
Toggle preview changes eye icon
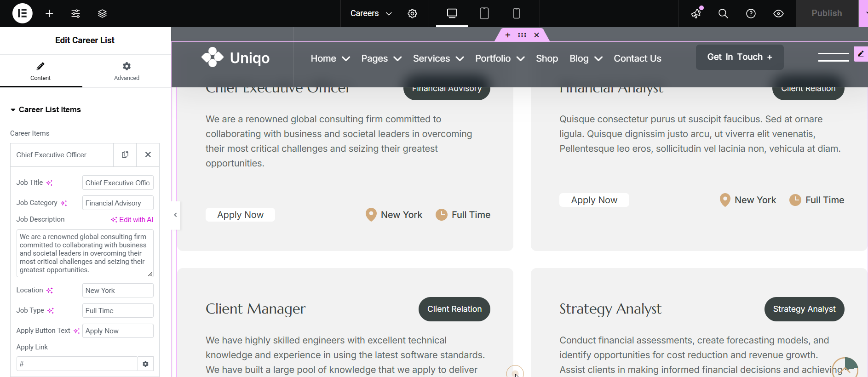click(x=778, y=13)
